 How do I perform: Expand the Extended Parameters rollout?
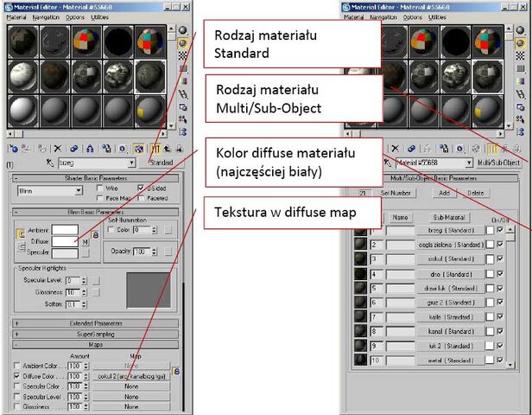95,323
